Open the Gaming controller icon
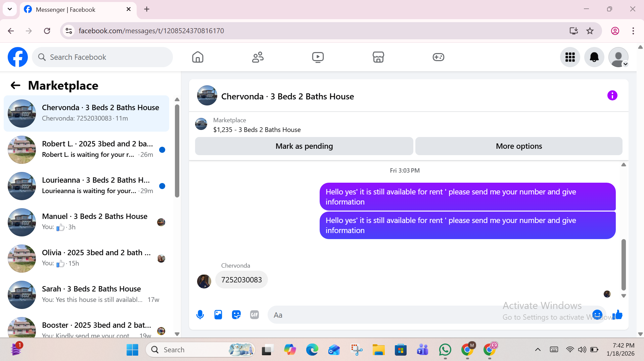The width and height of the screenshot is (644, 361). (x=439, y=57)
